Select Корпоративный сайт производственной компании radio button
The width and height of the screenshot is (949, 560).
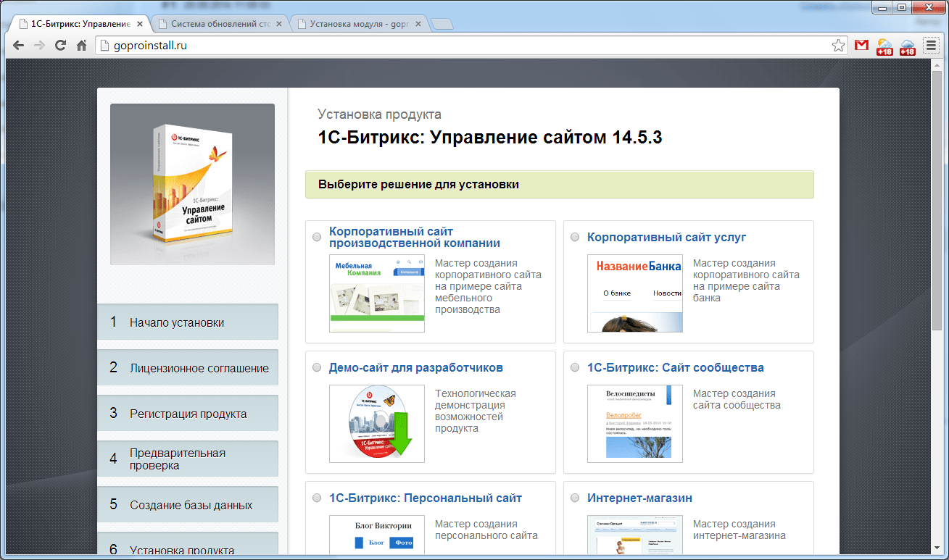pyautogui.click(x=317, y=237)
